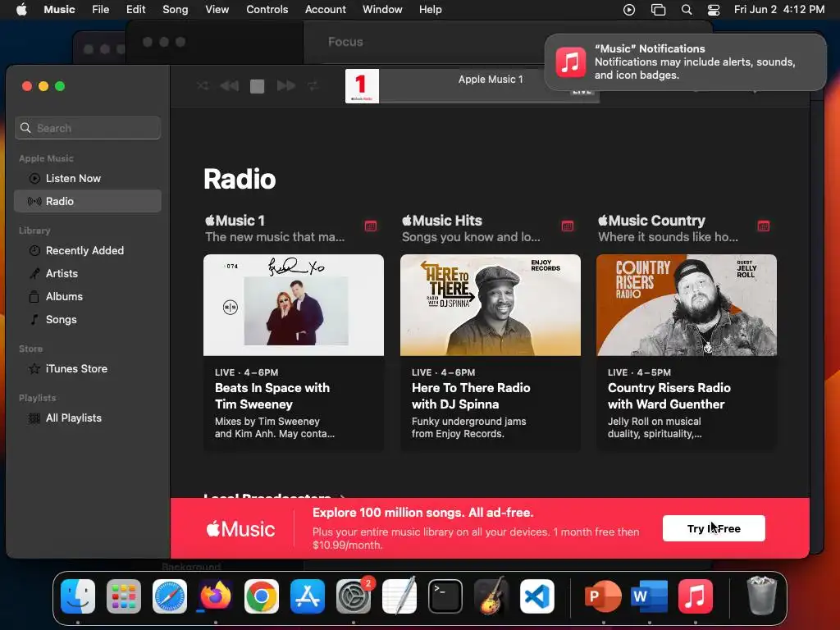Click the All Playlists grid icon
Image resolution: width=840 pixels, height=630 pixels.
(x=34, y=418)
